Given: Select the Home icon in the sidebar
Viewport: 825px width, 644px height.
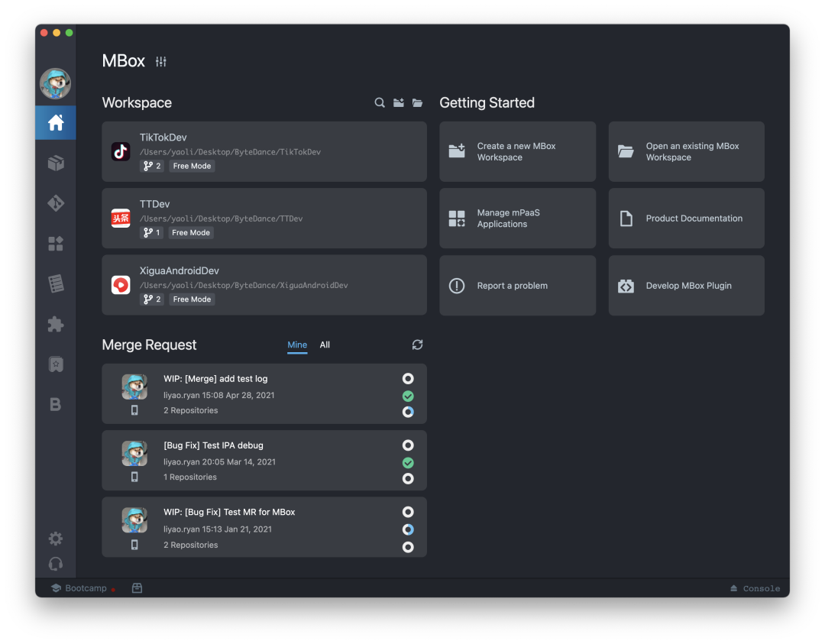Looking at the screenshot, I should coord(56,122).
